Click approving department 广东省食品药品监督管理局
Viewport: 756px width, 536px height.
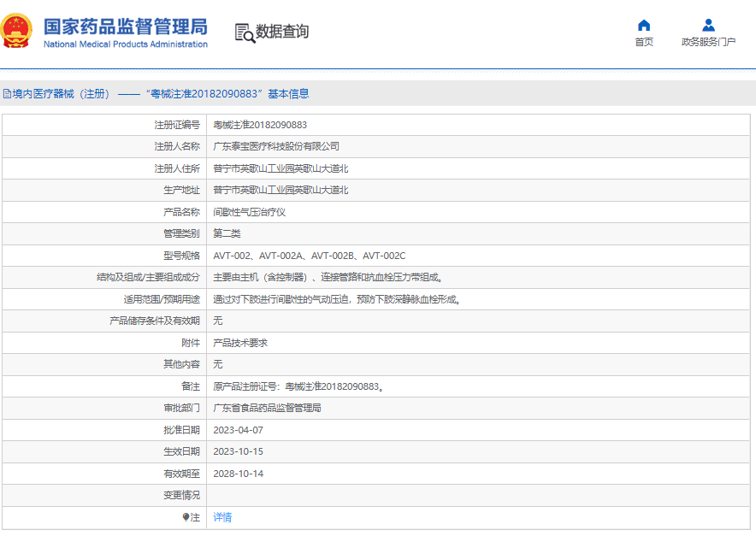[x=267, y=409]
